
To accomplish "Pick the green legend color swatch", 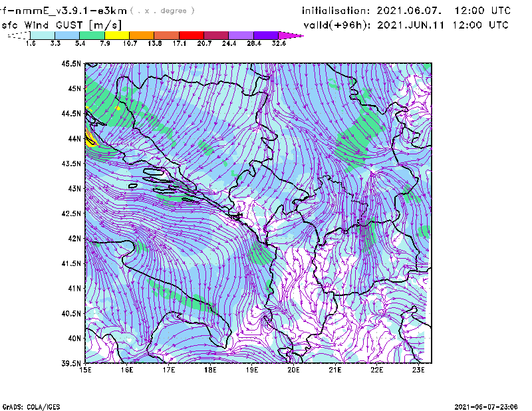I will [x=92, y=35].
